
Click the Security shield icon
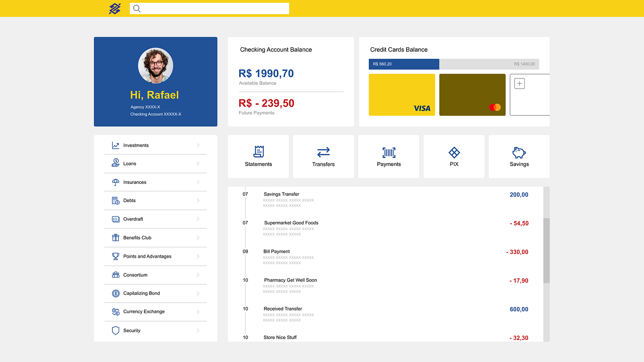coord(115,330)
